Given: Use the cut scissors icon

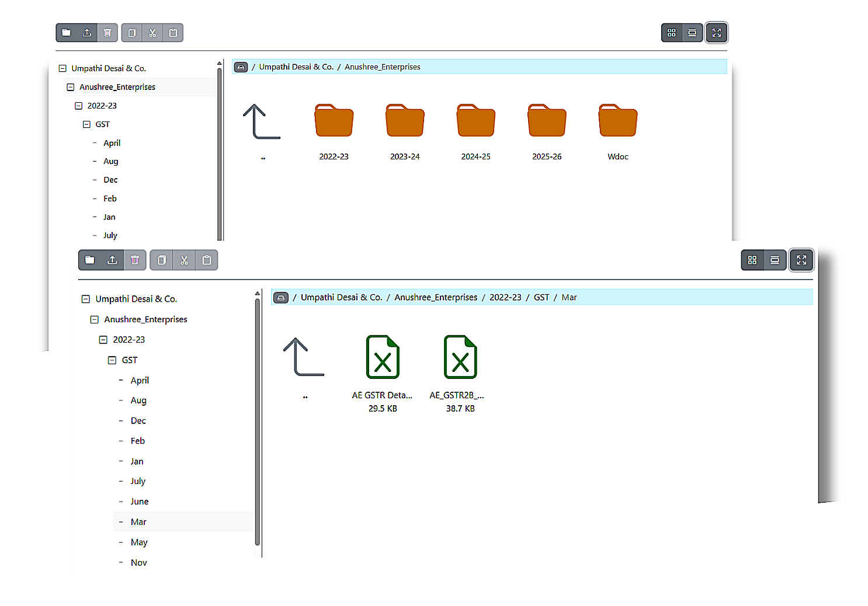Looking at the screenshot, I should pyautogui.click(x=152, y=33).
